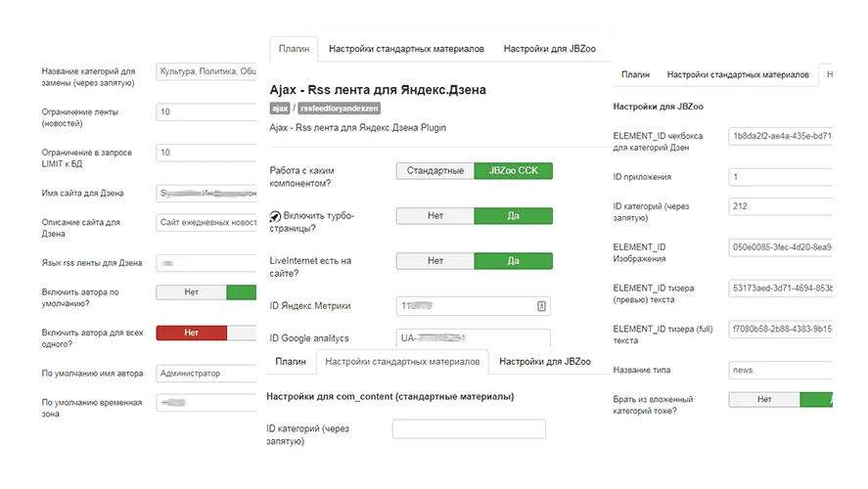
Task: Select lower Плагин tab above com_content settings
Action: point(291,361)
